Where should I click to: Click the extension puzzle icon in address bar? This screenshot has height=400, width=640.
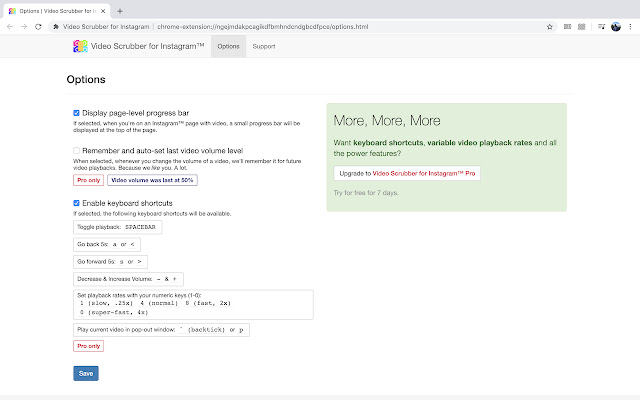pyautogui.click(x=56, y=27)
